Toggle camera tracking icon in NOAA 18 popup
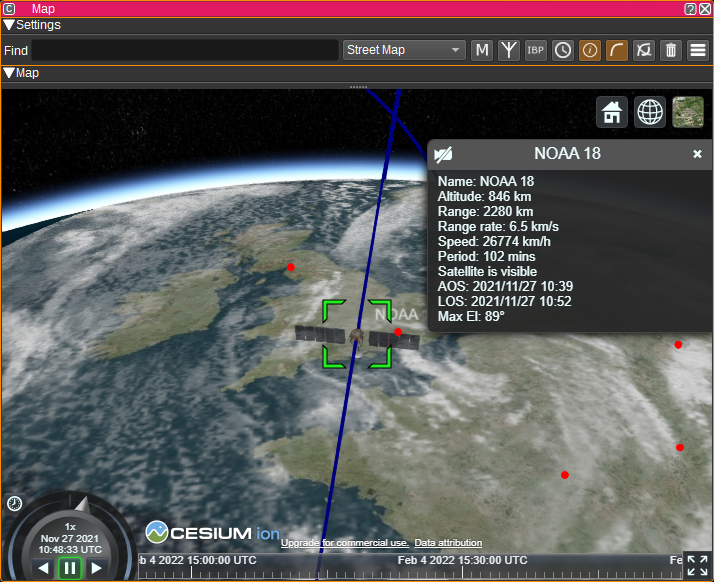Viewport: 714px width, 582px height. click(443, 154)
